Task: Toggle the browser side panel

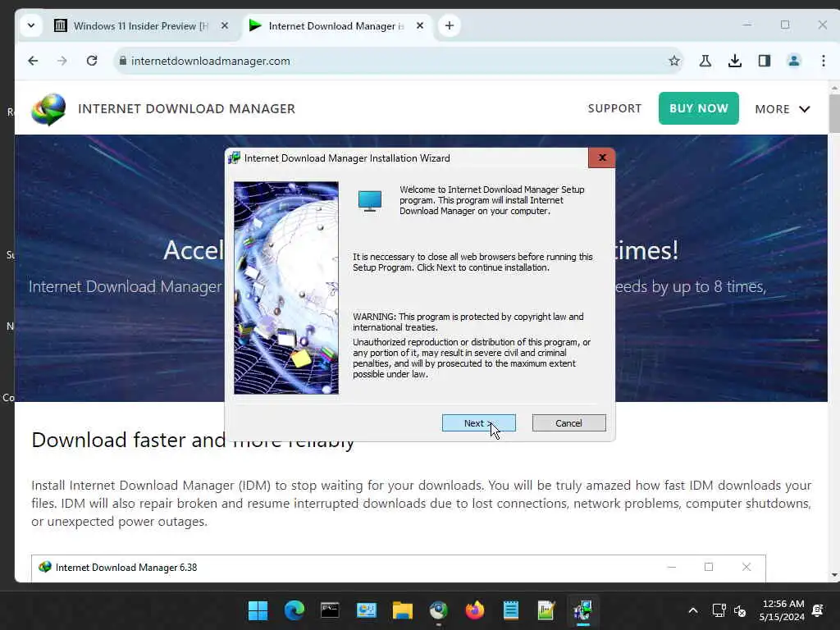Action: pyautogui.click(x=765, y=61)
